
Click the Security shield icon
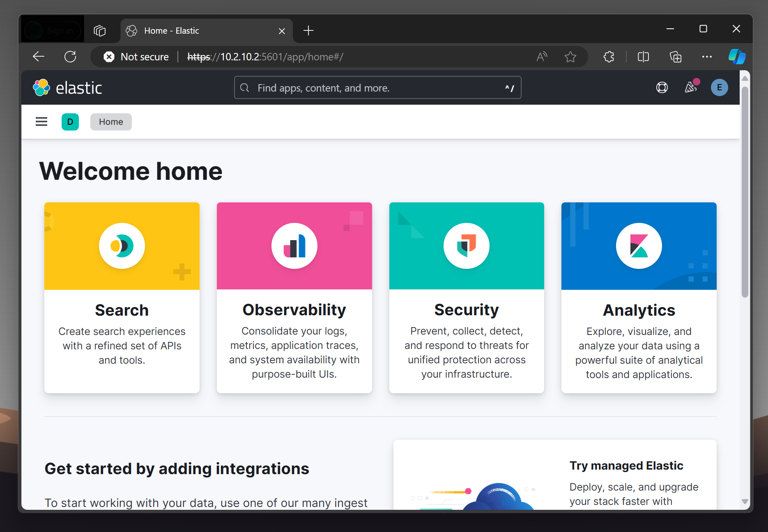(467, 246)
